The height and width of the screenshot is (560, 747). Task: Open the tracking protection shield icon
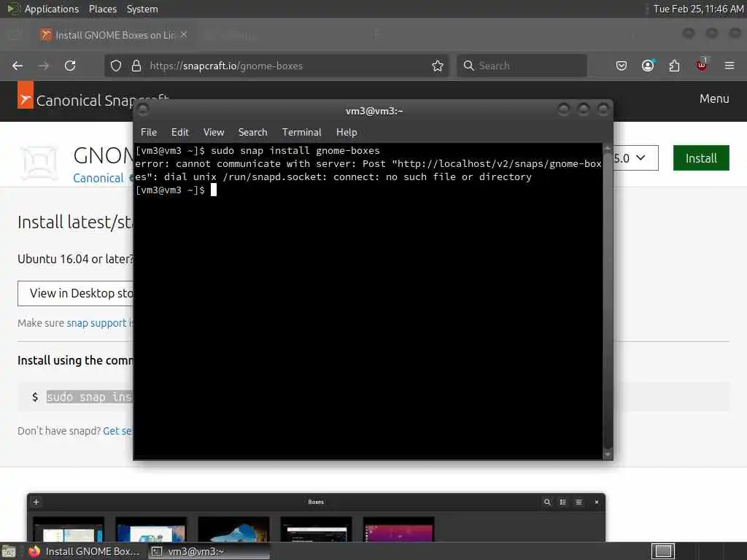[x=116, y=66]
